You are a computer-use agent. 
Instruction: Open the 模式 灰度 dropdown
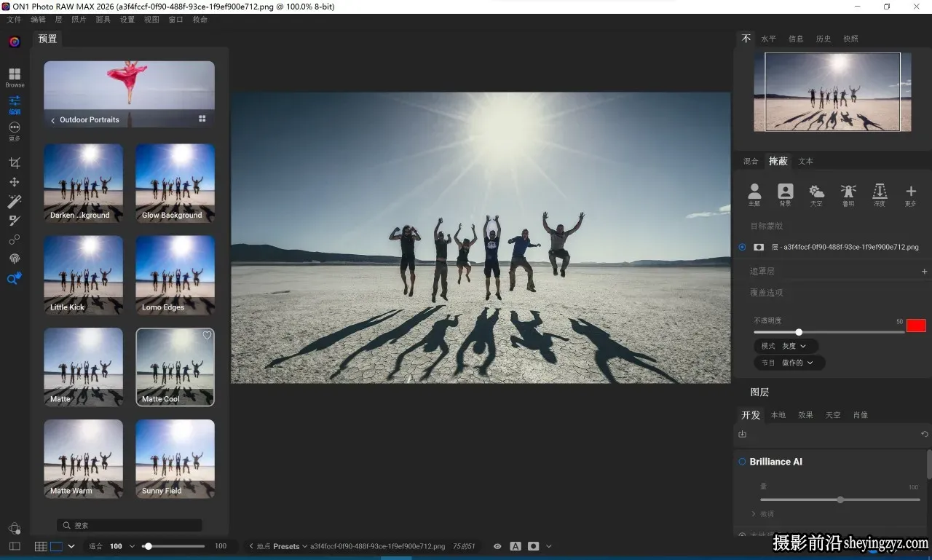[x=786, y=346]
